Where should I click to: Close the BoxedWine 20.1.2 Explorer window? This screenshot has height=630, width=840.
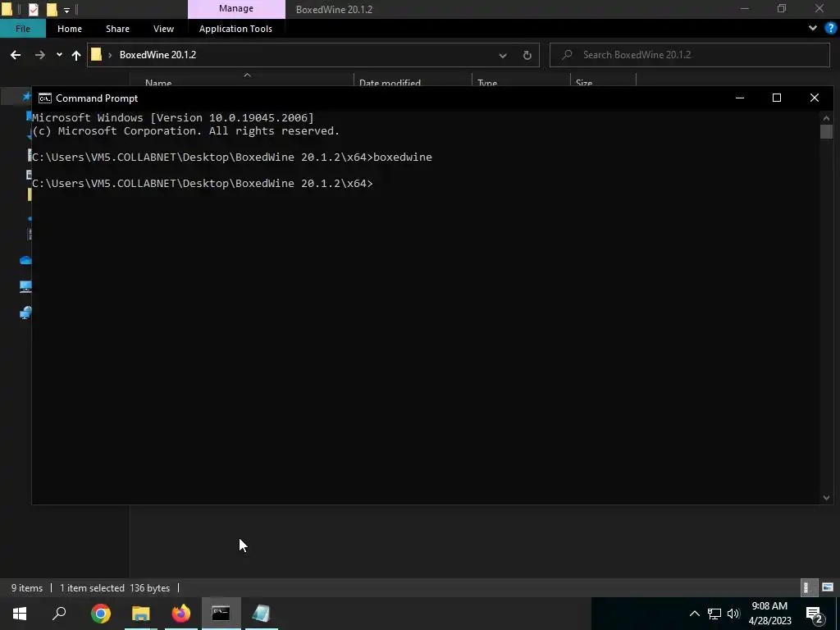[x=819, y=8]
